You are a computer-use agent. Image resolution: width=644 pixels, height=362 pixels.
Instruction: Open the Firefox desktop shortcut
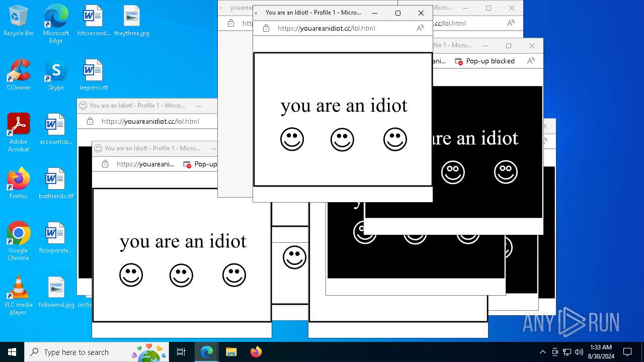tap(19, 184)
